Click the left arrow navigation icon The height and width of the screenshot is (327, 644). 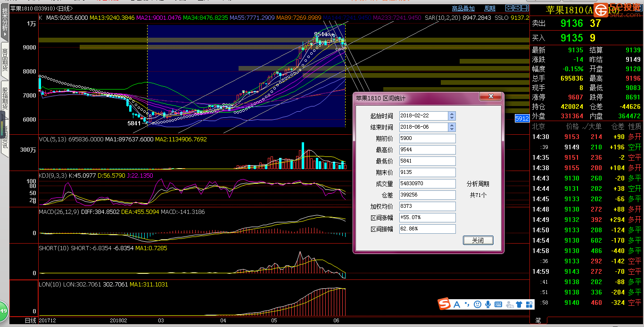click(x=509, y=8)
